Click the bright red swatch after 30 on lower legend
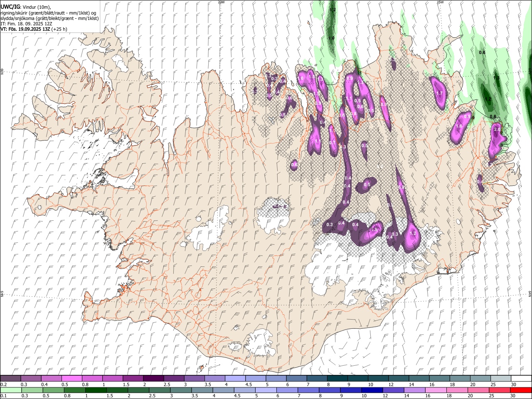The height and width of the screenshot is (399, 532). point(521,390)
